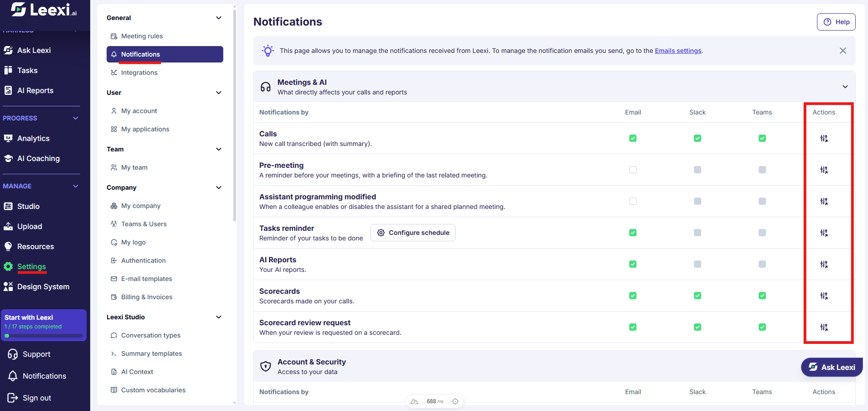868x411 pixels.
Task: Open E-mail templates settings
Action: click(165, 279)
